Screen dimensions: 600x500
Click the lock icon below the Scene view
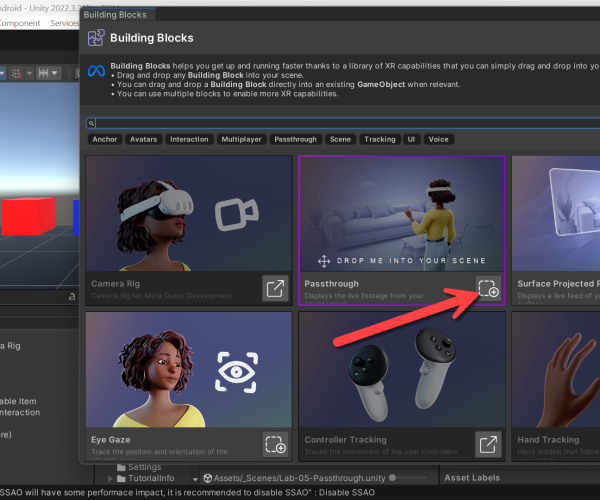72,296
